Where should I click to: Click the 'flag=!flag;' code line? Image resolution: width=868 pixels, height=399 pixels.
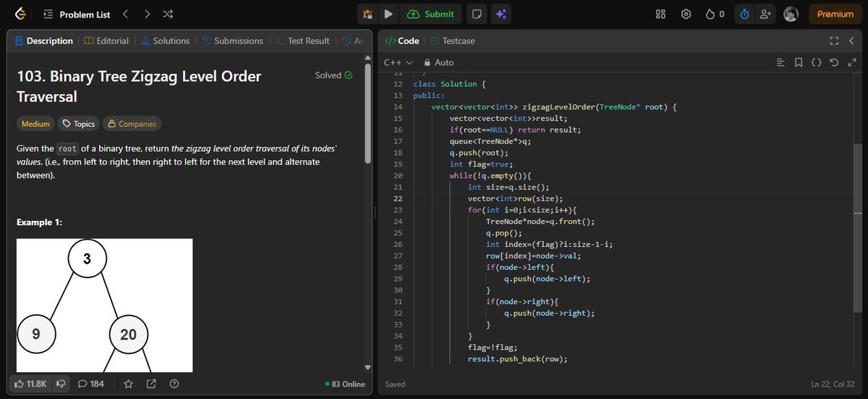pos(493,348)
